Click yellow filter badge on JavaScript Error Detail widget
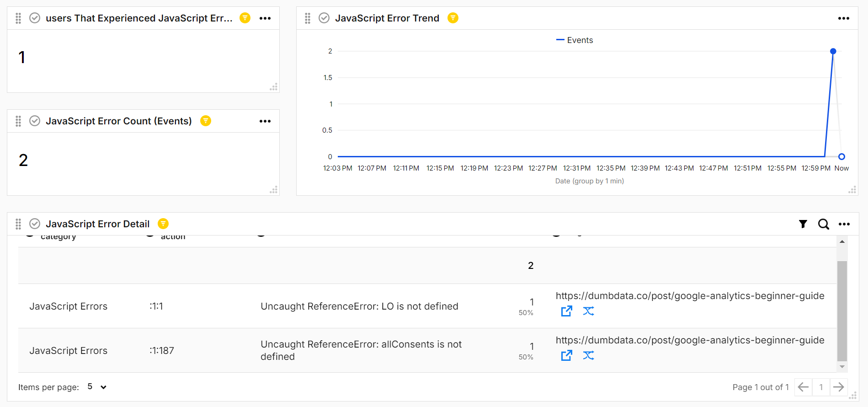868x407 pixels. 163,224
